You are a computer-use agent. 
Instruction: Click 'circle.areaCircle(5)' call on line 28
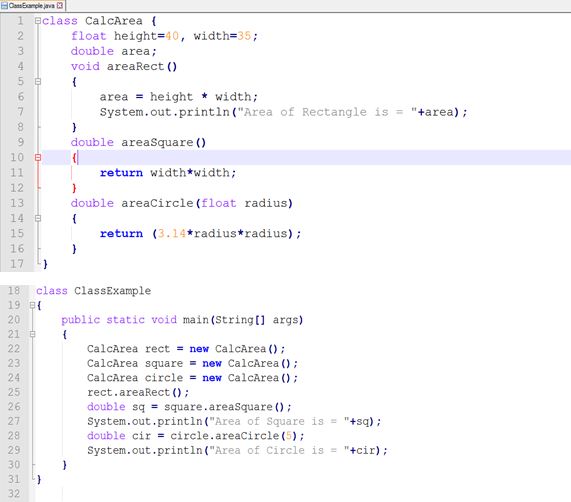(233, 436)
